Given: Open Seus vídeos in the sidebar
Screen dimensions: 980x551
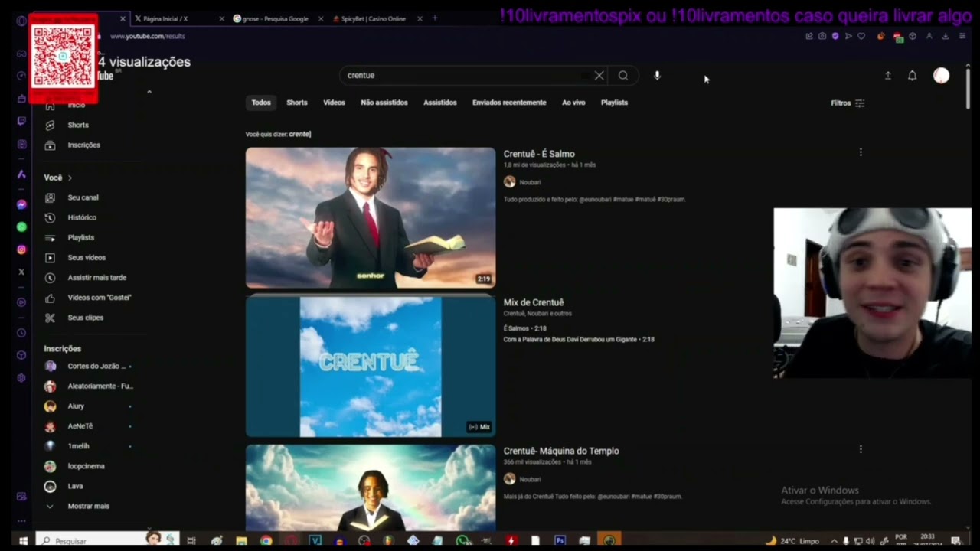Looking at the screenshot, I should (x=87, y=257).
